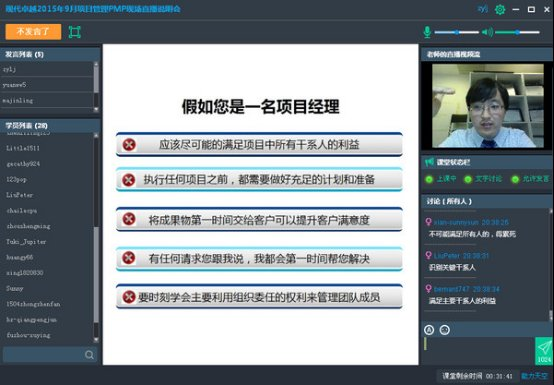
Task: Select speaker yuanew5 in speaker list
Action: [47, 85]
